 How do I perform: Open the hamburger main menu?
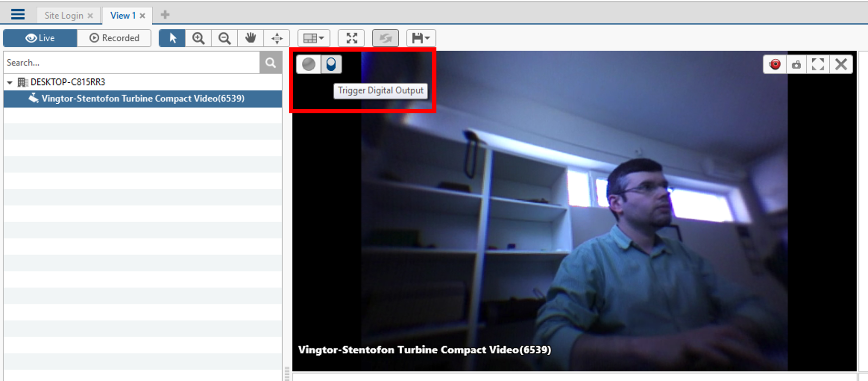pyautogui.click(x=18, y=14)
